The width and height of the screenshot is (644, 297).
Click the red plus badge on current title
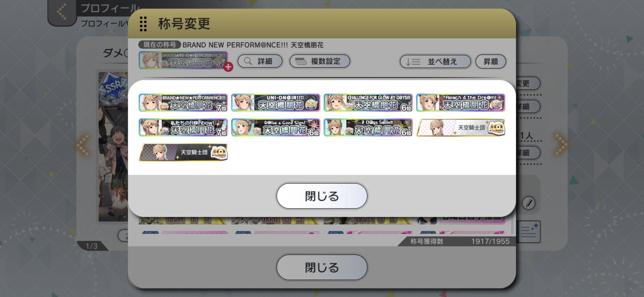pos(228,67)
